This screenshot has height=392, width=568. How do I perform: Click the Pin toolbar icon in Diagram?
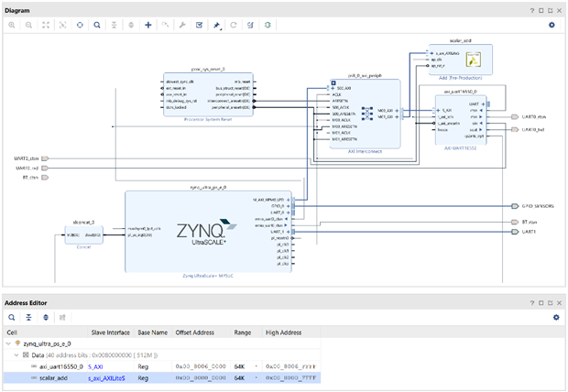[x=216, y=25]
